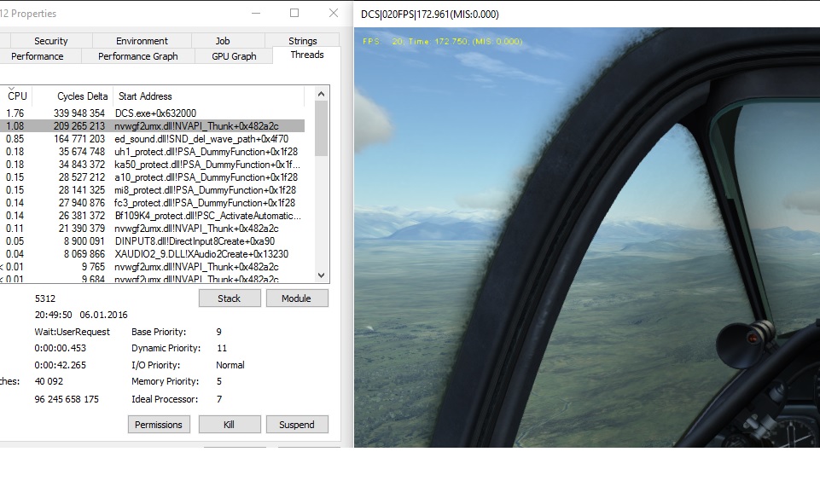
Task: Minimize the Properties window
Action: click(x=256, y=13)
